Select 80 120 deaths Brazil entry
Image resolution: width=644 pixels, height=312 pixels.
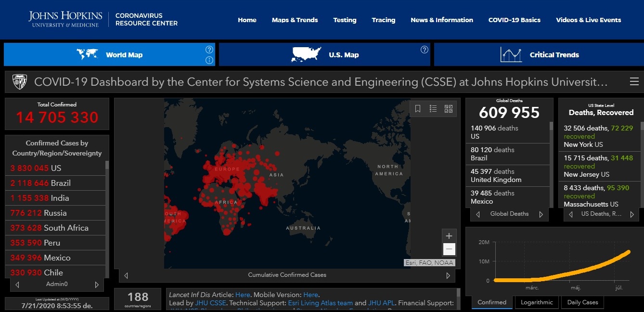(507, 154)
